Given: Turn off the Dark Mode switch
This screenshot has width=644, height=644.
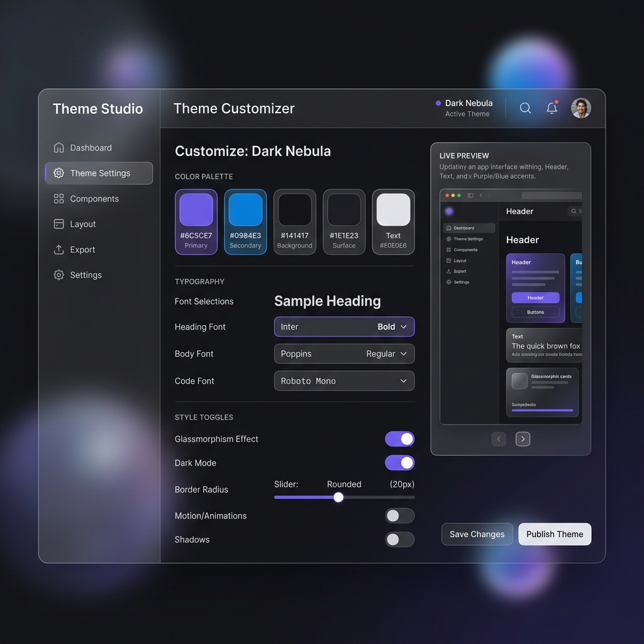Looking at the screenshot, I should point(399,463).
